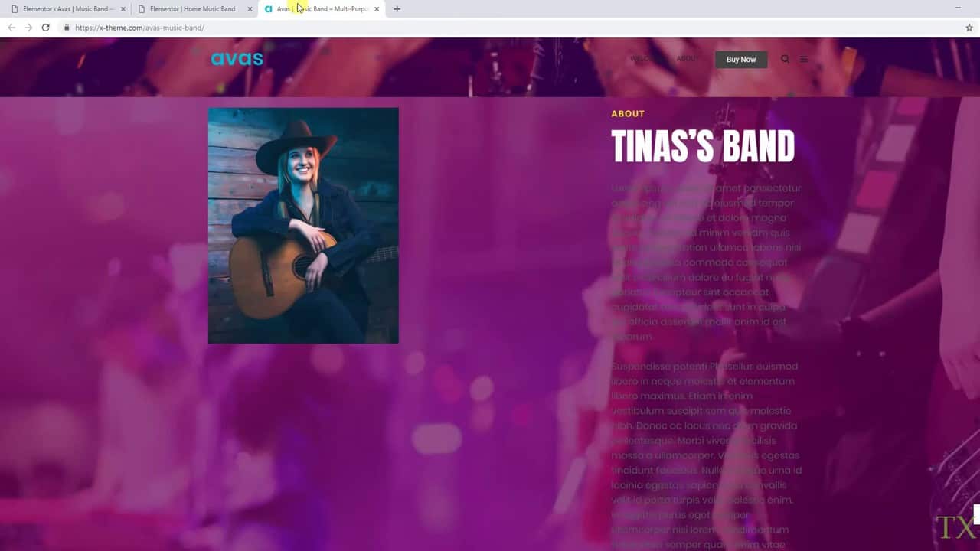Image resolution: width=980 pixels, height=551 pixels.
Task: Close the active Avas Music Band tab
Action: [x=377, y=9]
